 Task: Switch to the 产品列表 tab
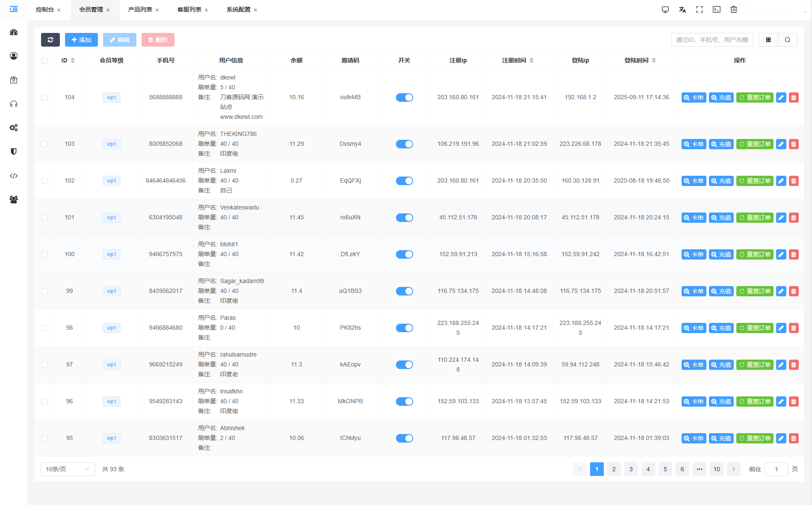pyautogui.click(x=140, y=9)
